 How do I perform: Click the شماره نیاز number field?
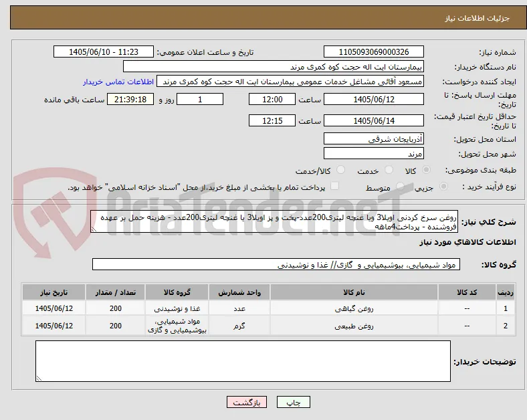coord(374,52)
